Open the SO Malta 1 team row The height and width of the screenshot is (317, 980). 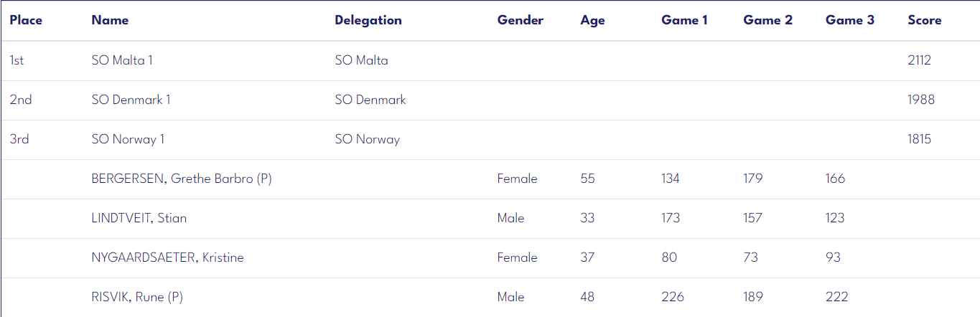[x=490, y=60]
